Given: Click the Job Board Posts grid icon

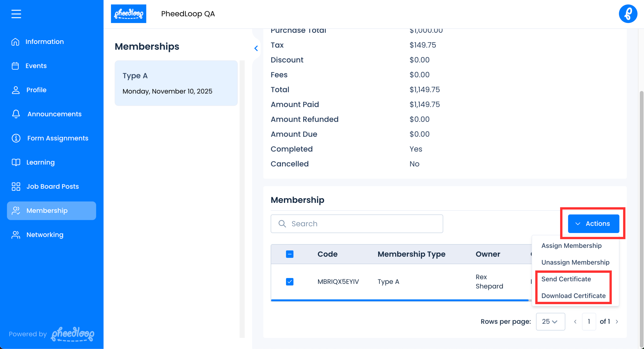Looking at the screenshot, I should (16, 187).
